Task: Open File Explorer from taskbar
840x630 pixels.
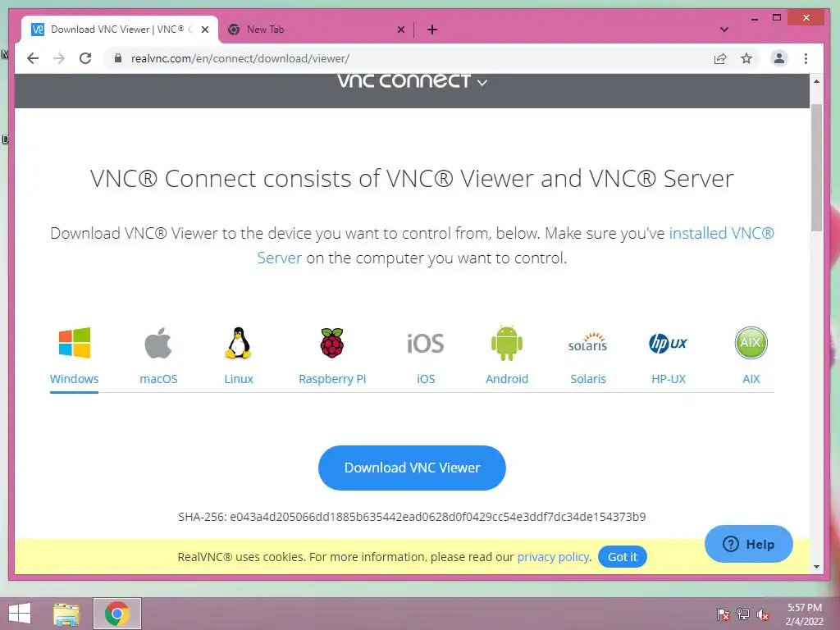Action: [x=66, y=614]
